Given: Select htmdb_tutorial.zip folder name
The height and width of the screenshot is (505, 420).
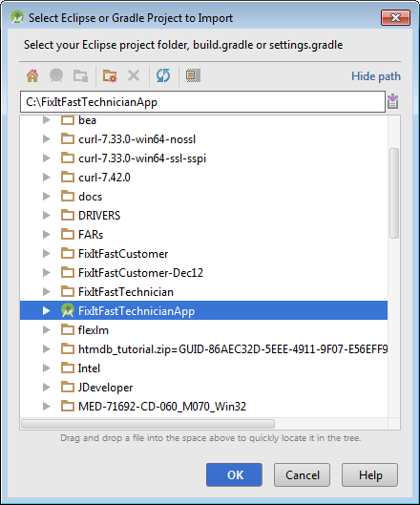Looking at the screenshot, I should coord(233,349).
